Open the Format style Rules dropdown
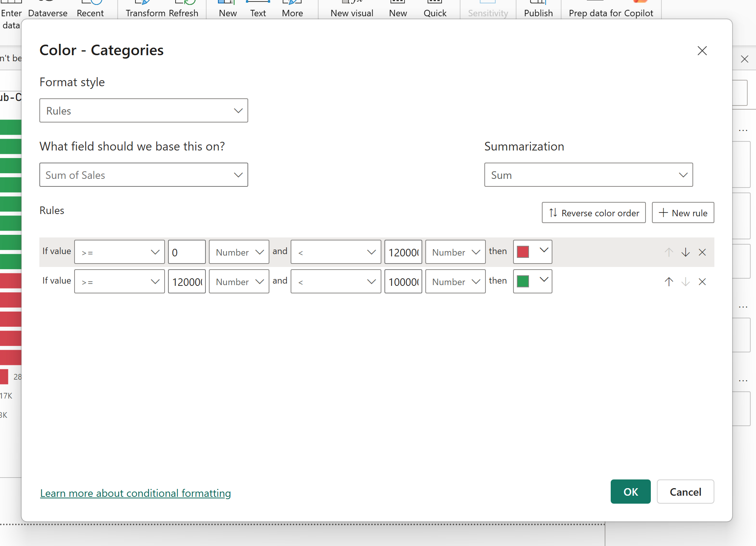This screenshot has width=756, height=546. pyautogui.click(x=143, y=111)
